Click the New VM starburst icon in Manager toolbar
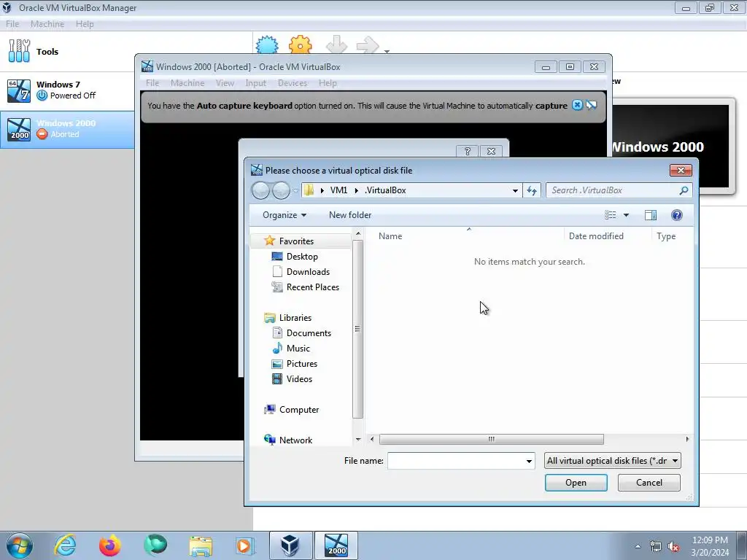The height and width of the screenshot is (560, 747). coord(267,44)
